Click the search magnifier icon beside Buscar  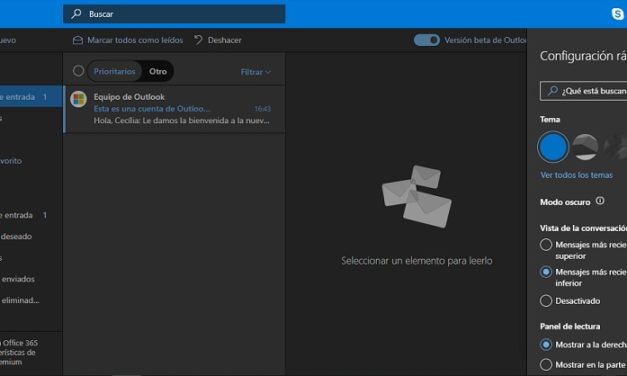[76, 14]
